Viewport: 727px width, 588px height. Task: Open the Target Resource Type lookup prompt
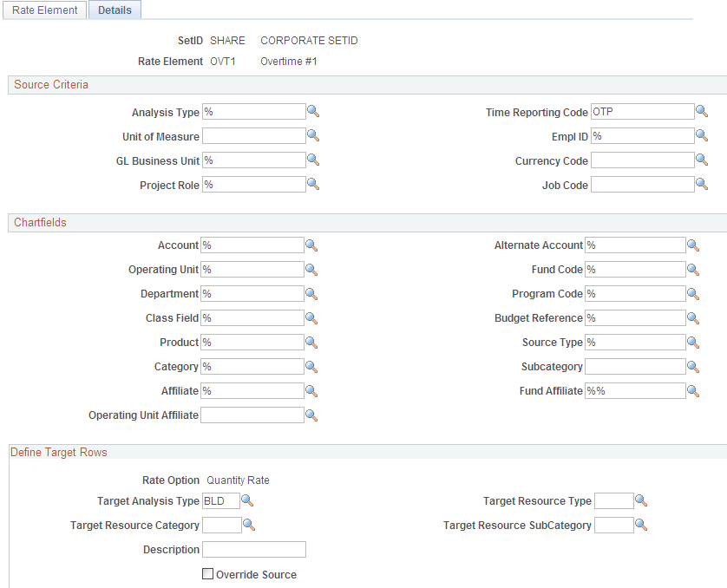pyautogui.click(x=640, y=500)
